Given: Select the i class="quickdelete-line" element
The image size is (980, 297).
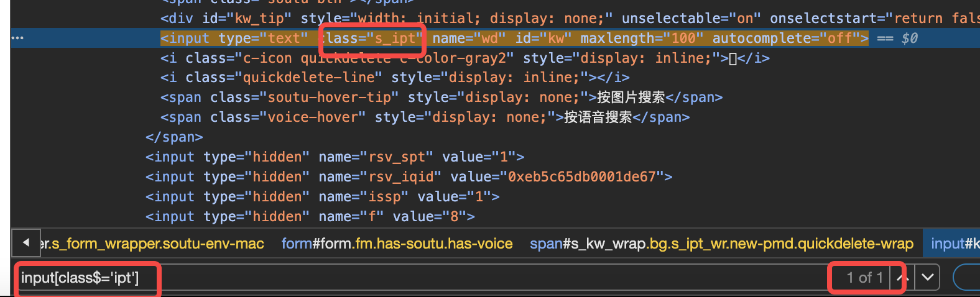Looking at the screenshot, I should coord(395,77).
